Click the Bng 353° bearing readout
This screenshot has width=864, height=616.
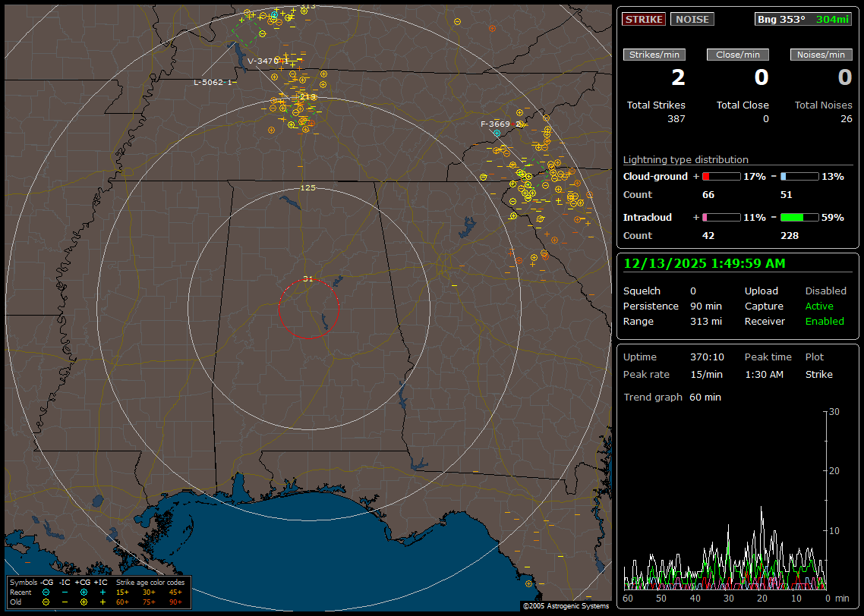tap(782, 19)
